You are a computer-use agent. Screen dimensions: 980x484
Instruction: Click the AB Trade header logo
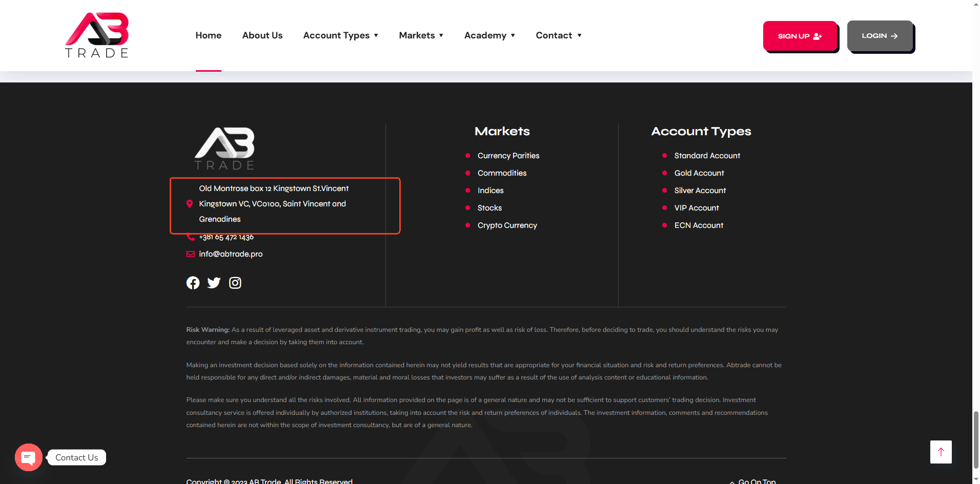(x=97, y=35)
